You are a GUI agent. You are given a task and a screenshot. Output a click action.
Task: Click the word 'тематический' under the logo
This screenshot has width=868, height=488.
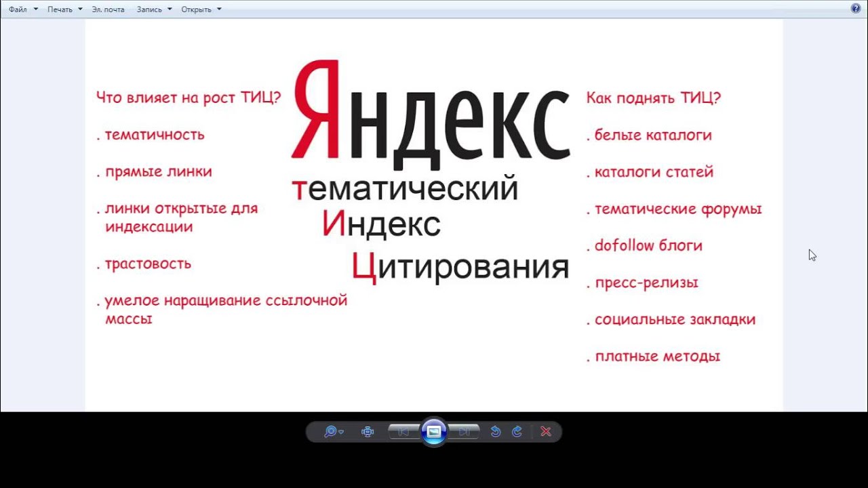(405, 188)
